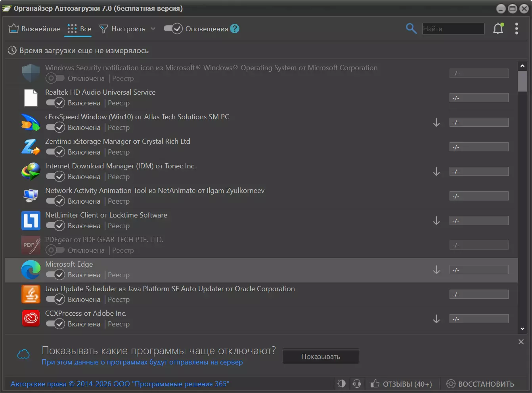
Task: Disable the Java Update Scheduler toggle
Action: (55, 300)
